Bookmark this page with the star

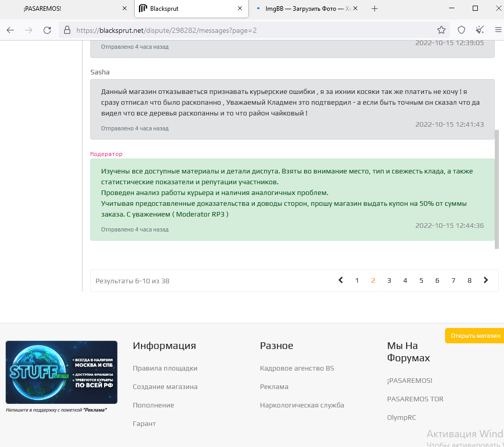tap(441, 30)
